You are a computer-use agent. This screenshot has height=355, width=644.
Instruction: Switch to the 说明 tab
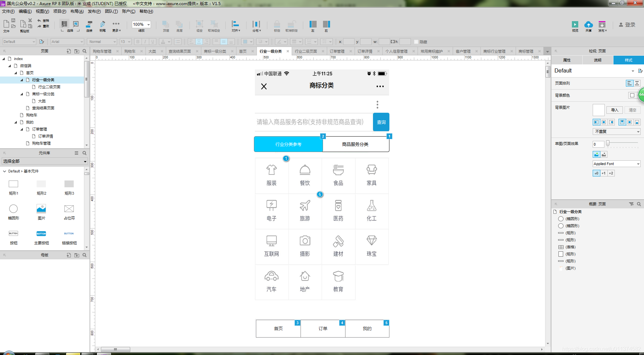(598, 60)
